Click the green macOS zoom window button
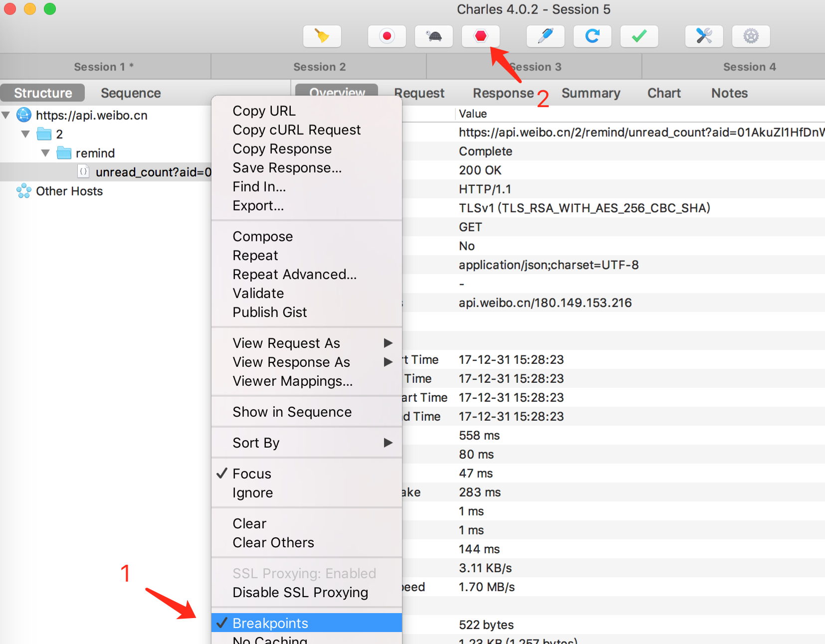The height and width of the screenshot is (644, 825). (x=50, y=9)
